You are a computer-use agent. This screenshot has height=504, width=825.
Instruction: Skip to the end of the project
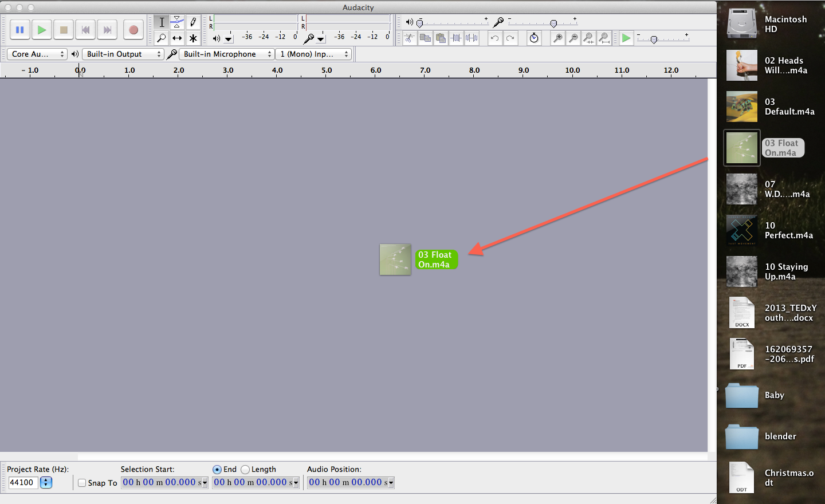(x=107, y=30)
